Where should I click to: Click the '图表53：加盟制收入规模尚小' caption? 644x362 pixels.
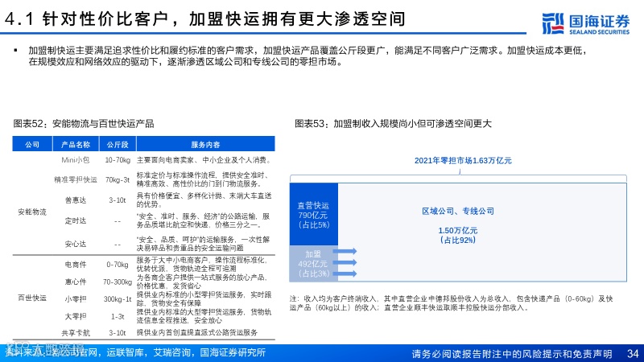point(393,124)
